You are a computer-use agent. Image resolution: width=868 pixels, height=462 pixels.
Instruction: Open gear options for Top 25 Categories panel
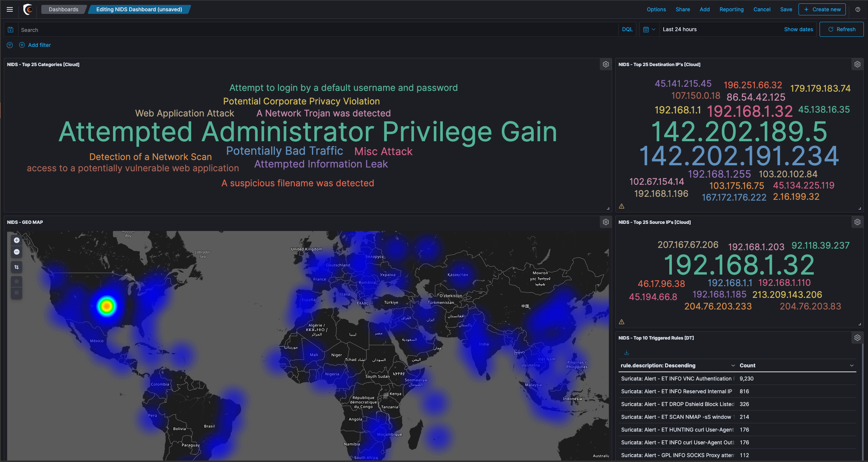(606, 65)
